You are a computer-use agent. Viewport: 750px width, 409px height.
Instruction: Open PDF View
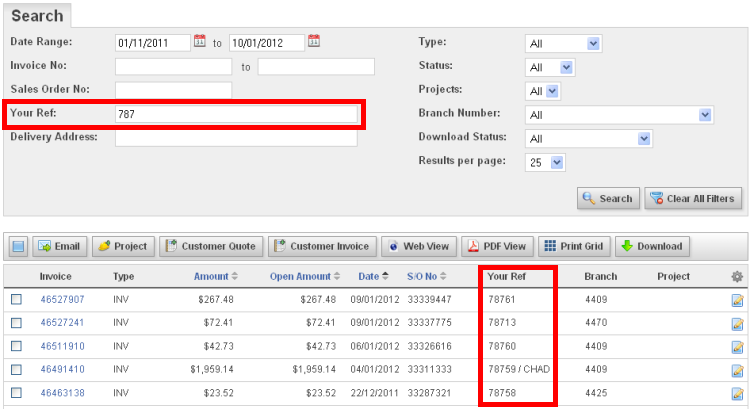coord(497,246)
